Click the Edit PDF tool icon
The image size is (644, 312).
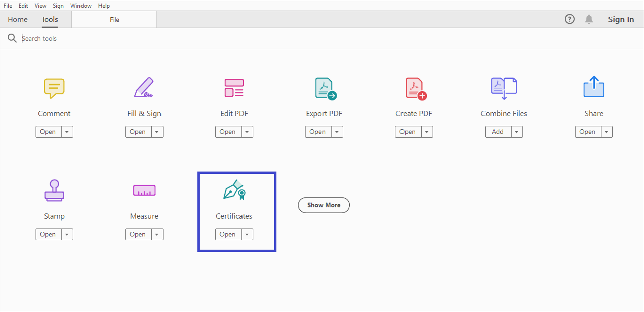(234, 88)
